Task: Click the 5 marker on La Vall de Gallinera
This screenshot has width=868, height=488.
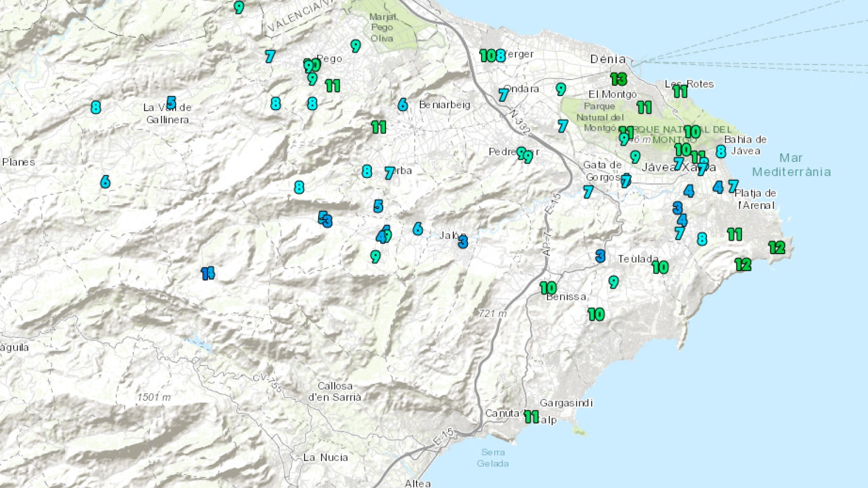Action: [171, 103]
